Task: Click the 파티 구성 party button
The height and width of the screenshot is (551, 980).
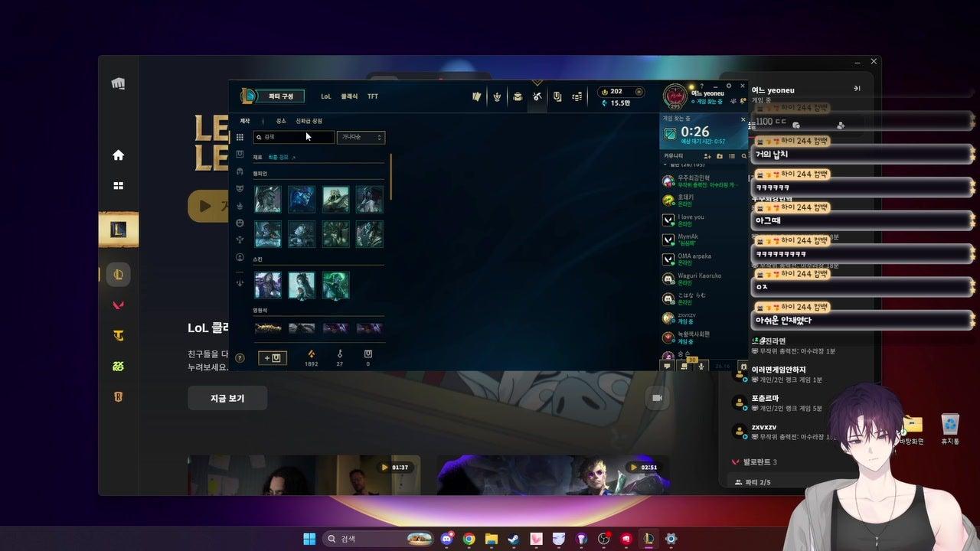Action: (x=280, y=96)
